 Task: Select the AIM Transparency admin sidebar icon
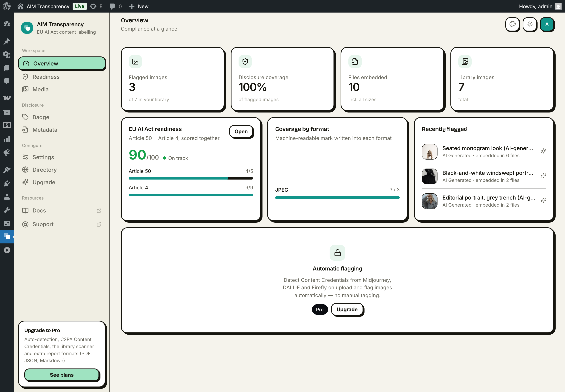pos(7,237)
